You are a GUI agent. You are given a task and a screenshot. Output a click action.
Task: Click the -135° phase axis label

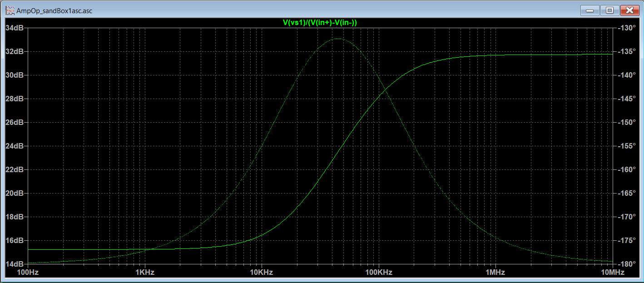(x=627, y=52)
